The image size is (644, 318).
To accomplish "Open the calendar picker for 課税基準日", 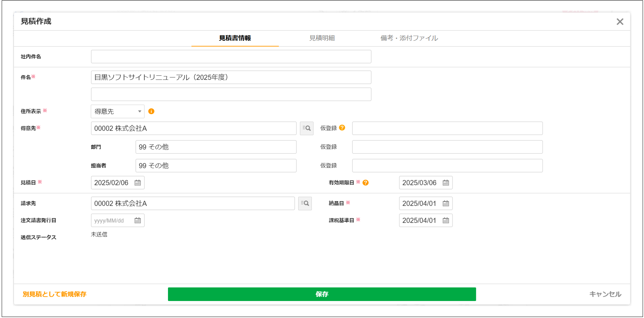I will coord(446,220).
